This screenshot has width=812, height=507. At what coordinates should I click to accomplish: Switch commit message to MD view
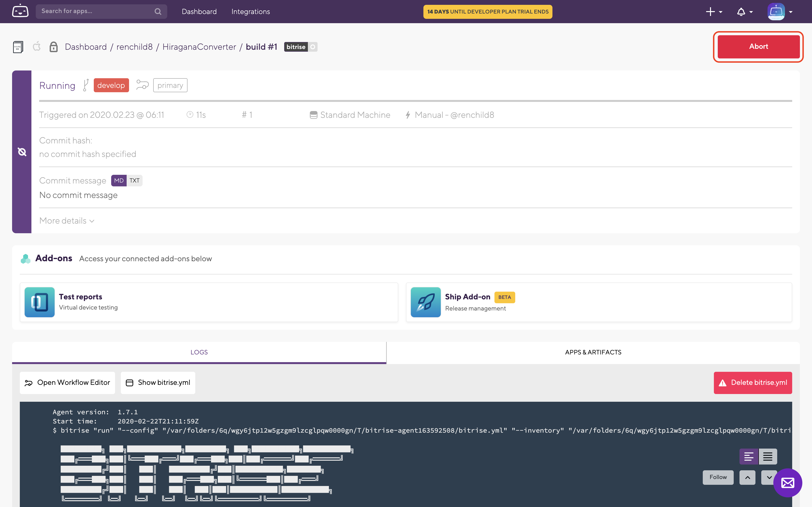119,180
